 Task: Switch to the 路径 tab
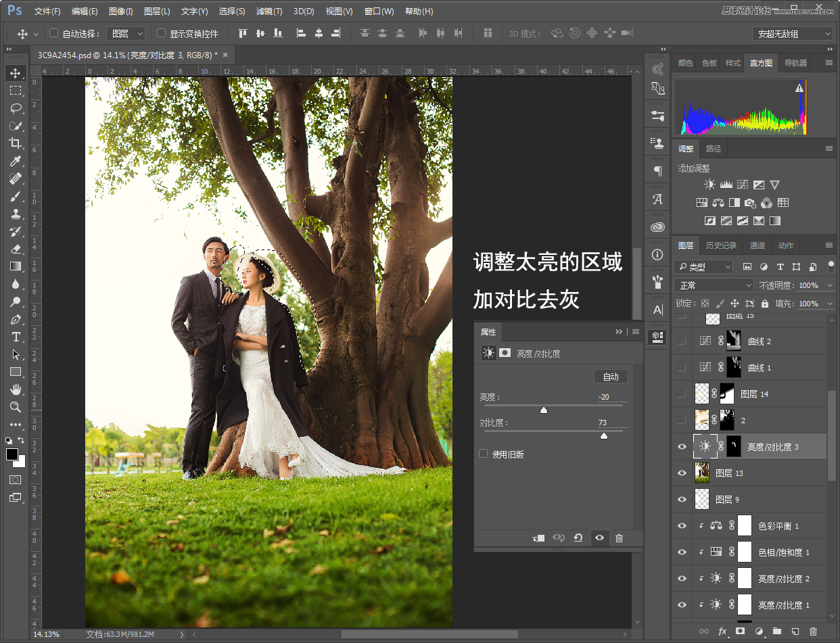pyautogui.click(x=714, y=148)
